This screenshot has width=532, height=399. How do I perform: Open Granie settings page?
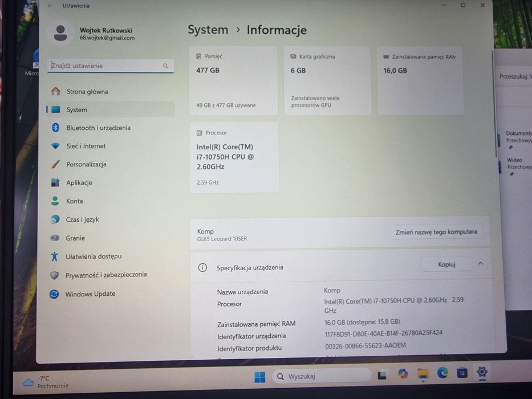[x=110, y=238]
